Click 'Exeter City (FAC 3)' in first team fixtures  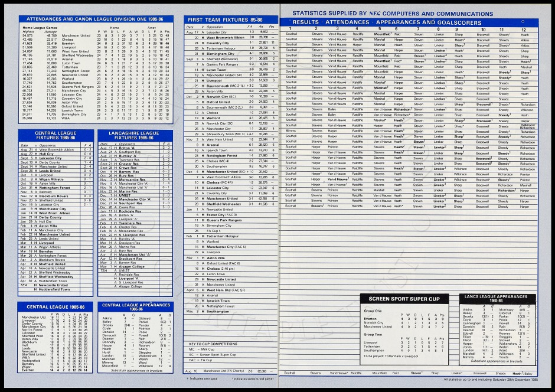[221, 215]
